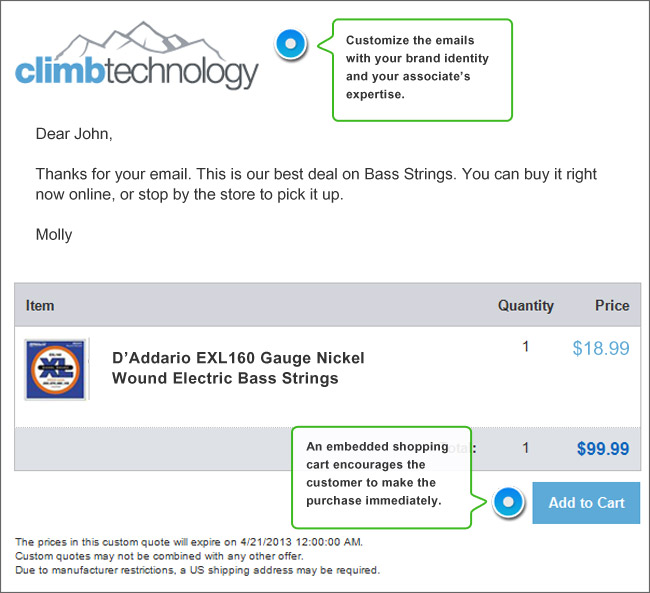Click the Add to Cart button
Viewport: 650px width, 593px height.
coord(586,503)
